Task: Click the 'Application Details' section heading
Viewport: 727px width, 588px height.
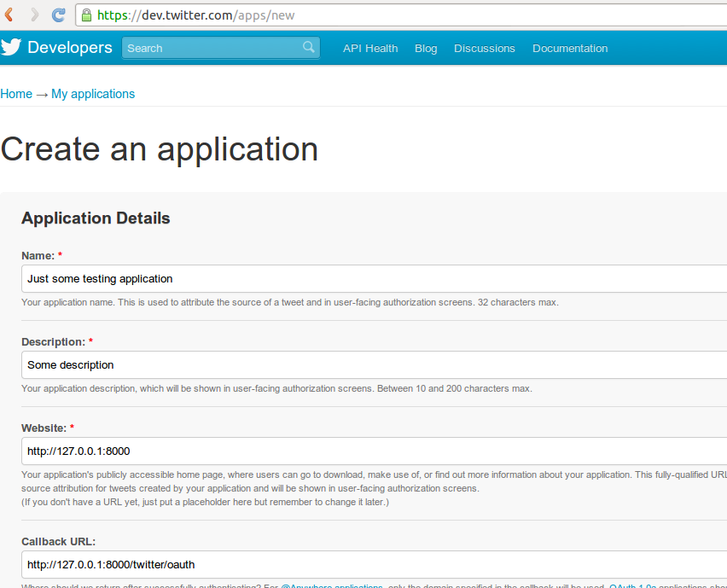Action: (x=96, y=218)
